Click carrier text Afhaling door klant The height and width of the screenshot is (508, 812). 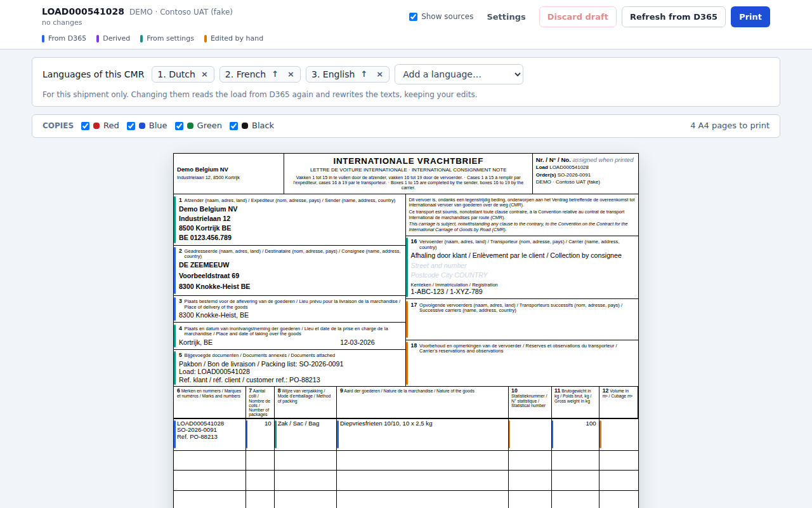(516, 255)
